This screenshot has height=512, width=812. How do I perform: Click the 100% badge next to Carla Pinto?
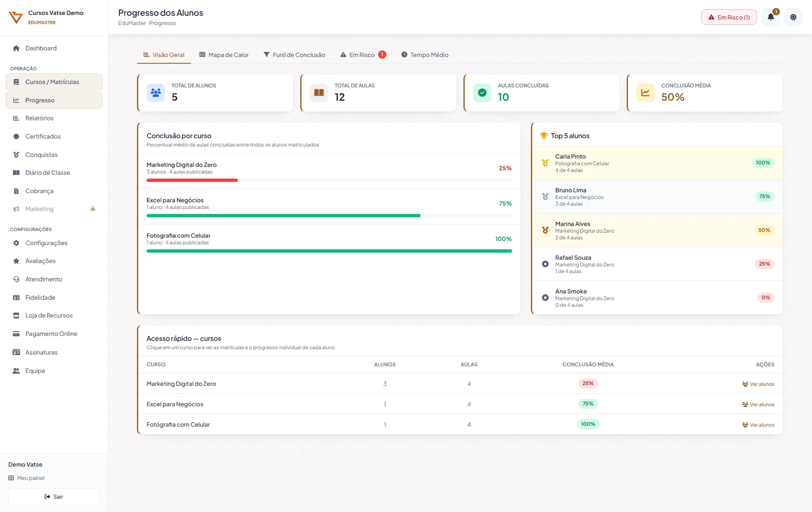[x=763, y=163]
